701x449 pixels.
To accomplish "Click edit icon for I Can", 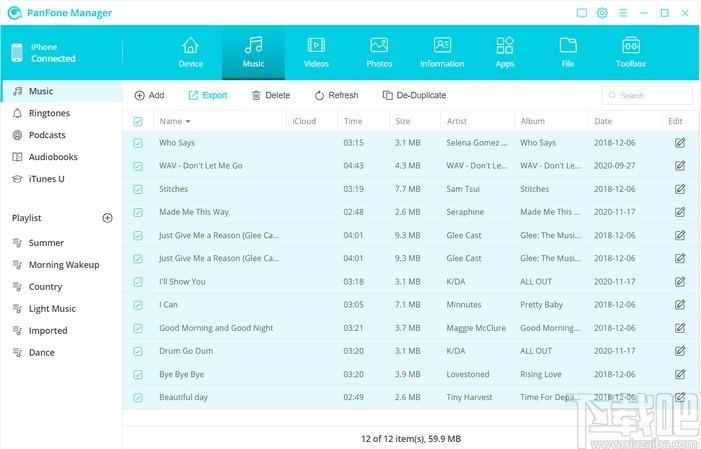I will 680,305.
